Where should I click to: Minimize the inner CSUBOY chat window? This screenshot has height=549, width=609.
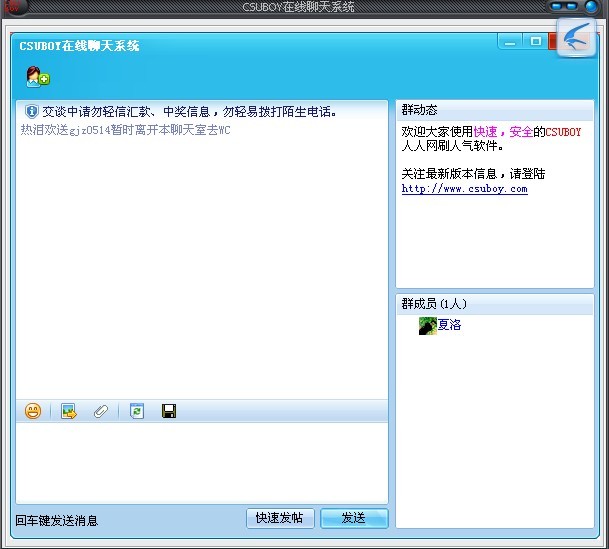point(511,42)
